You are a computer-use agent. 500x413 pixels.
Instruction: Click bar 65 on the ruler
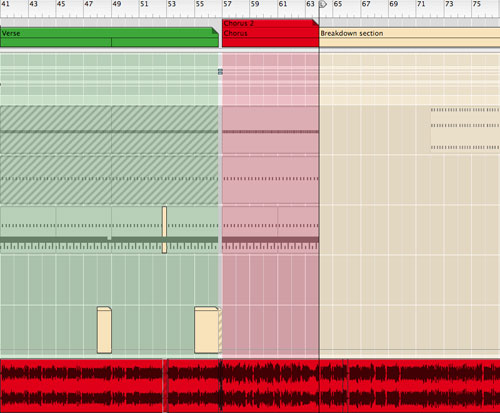pos(338,4)
